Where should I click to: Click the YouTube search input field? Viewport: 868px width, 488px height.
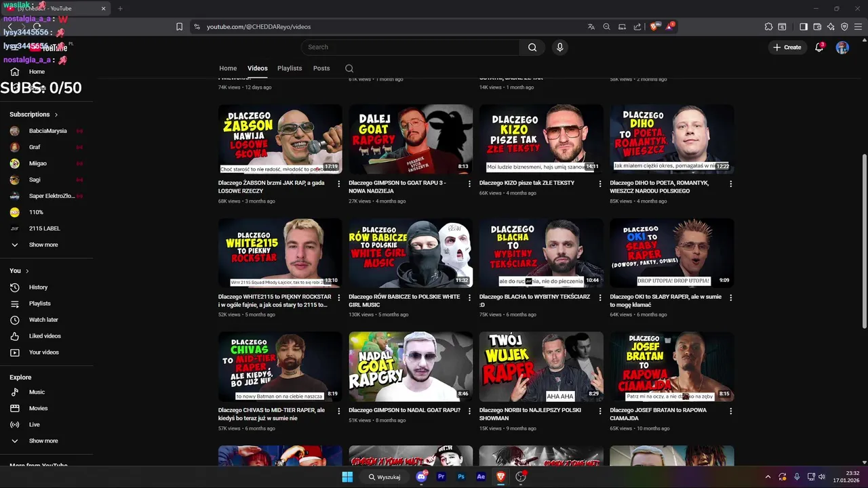(x=410, y=47)
